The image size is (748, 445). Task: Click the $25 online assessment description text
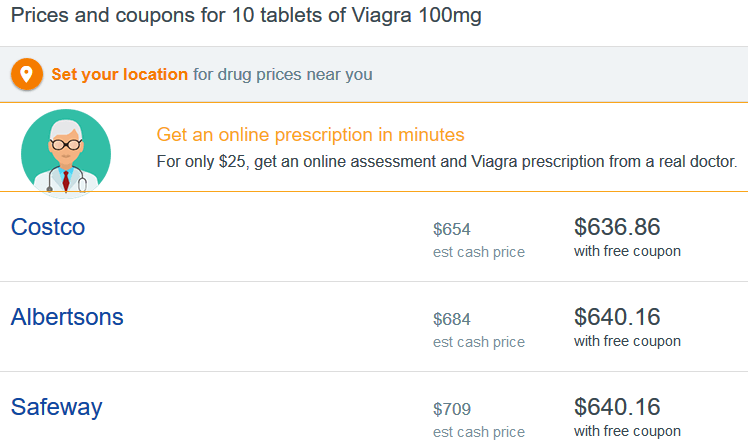tap(447, 162)
